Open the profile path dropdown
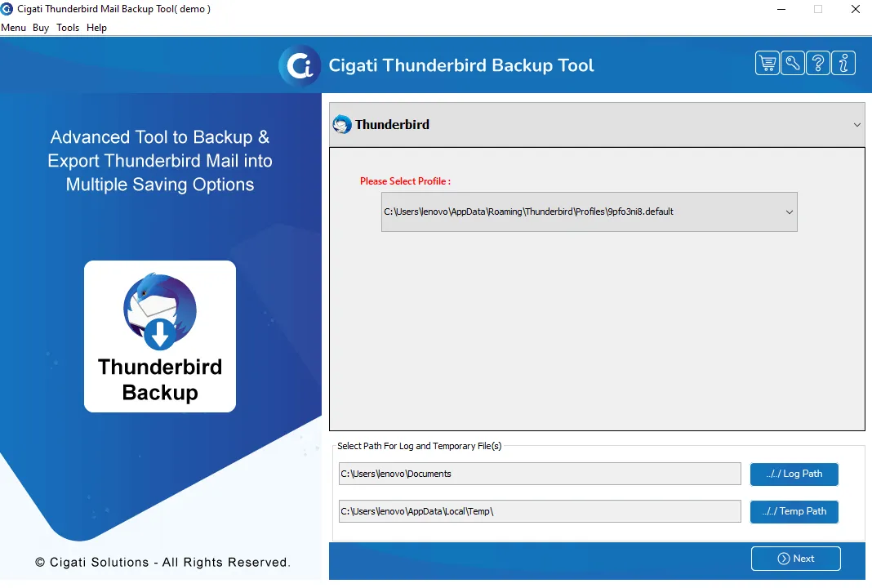Screen dimensions: 872x588 coord(589,212)
